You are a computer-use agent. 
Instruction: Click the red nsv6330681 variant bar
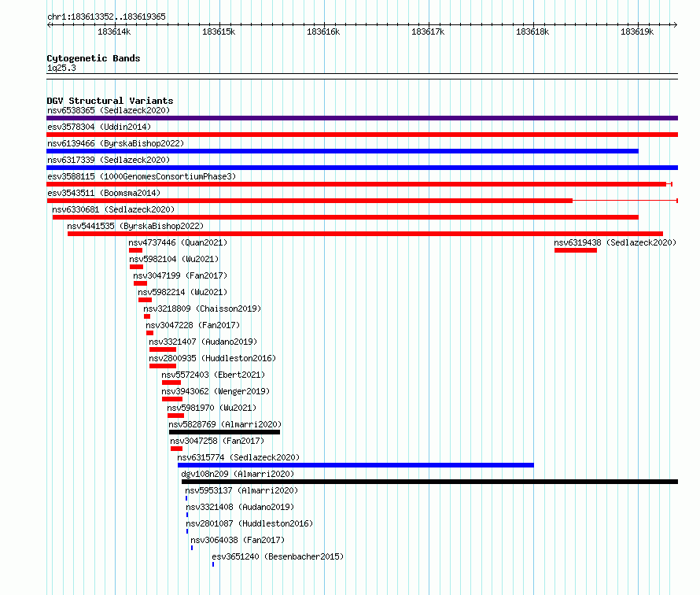point(345,217)
